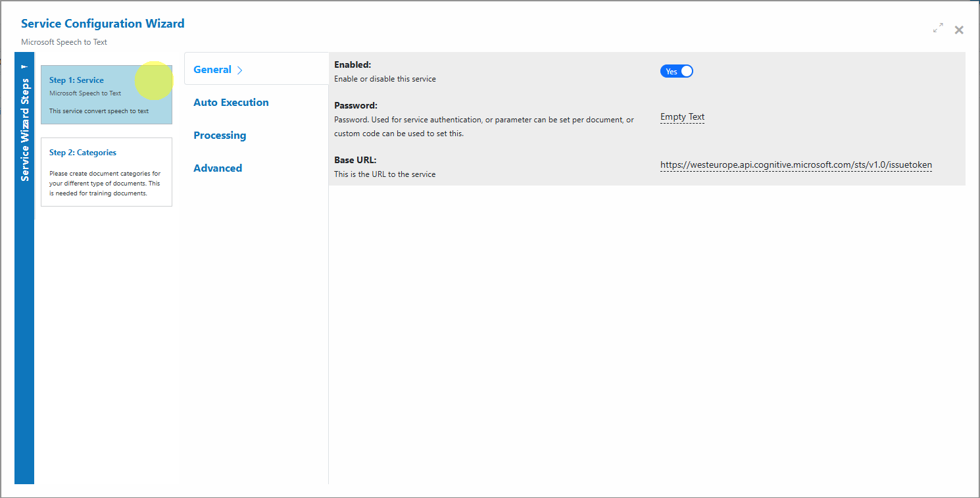
Task: Close the Service Configuration Wizard
Action: (959, 30)
